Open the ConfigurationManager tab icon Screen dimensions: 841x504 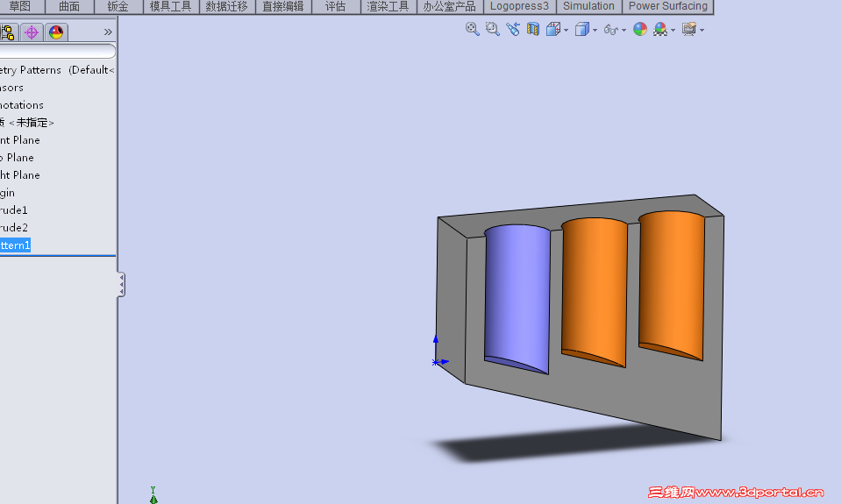pos(8,32)
